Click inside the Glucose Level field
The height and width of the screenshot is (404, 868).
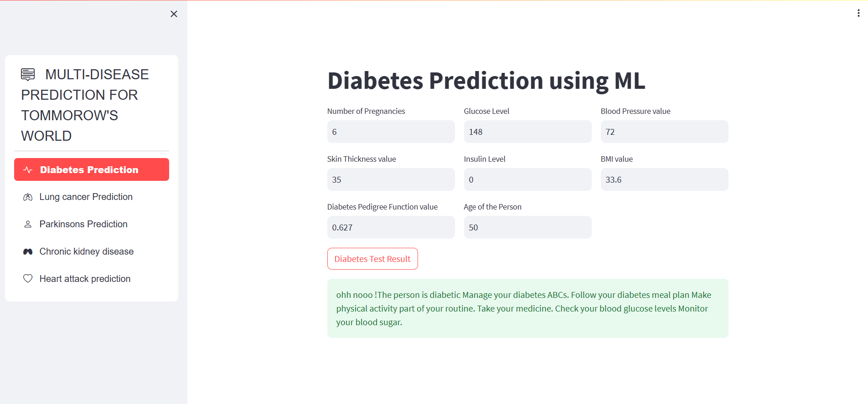coord(527,132)
